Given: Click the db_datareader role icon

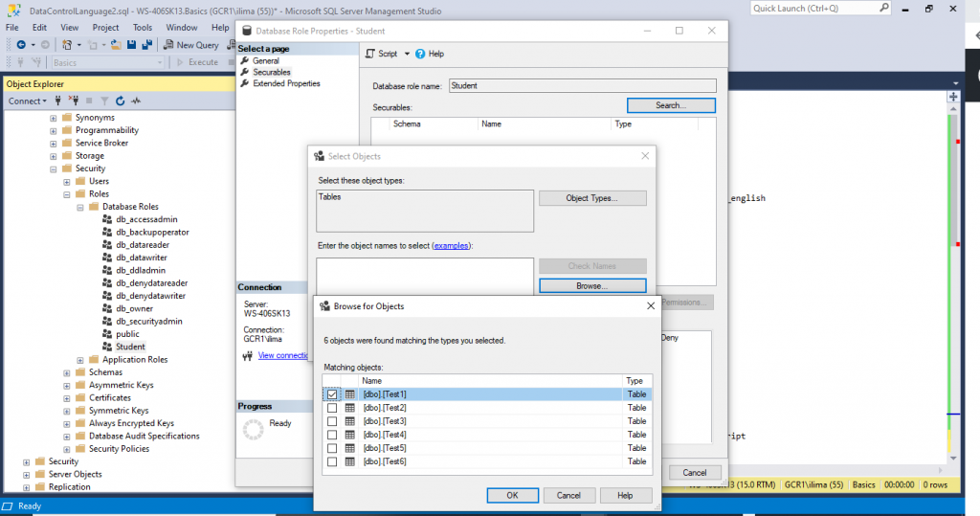Looking at the screenshot, I should (x=107, y=244).
